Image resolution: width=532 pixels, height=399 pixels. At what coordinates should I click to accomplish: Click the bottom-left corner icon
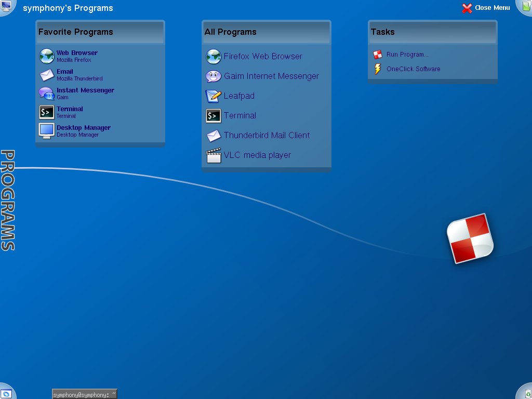tap(6, 393)
